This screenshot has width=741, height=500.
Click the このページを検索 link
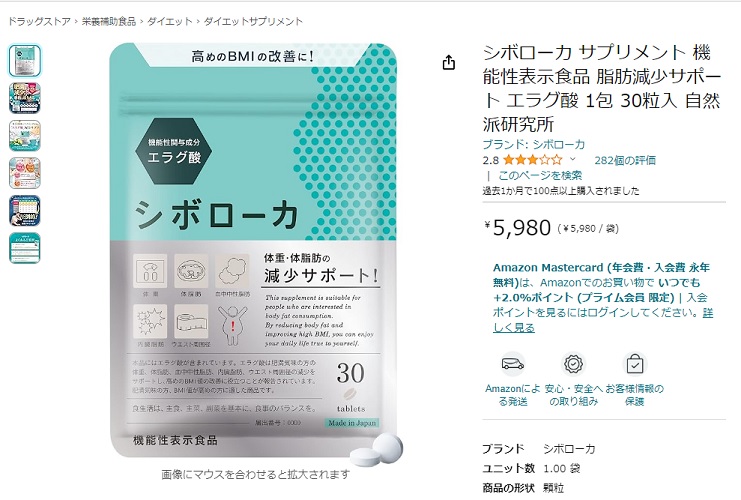540,175
